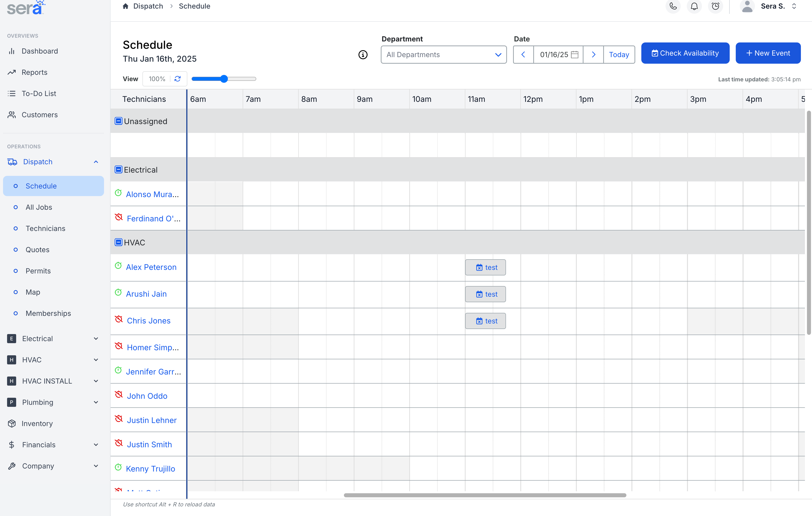Collapse the Unassigned group checkbox
812x516 pixels.
pos(118,121)
